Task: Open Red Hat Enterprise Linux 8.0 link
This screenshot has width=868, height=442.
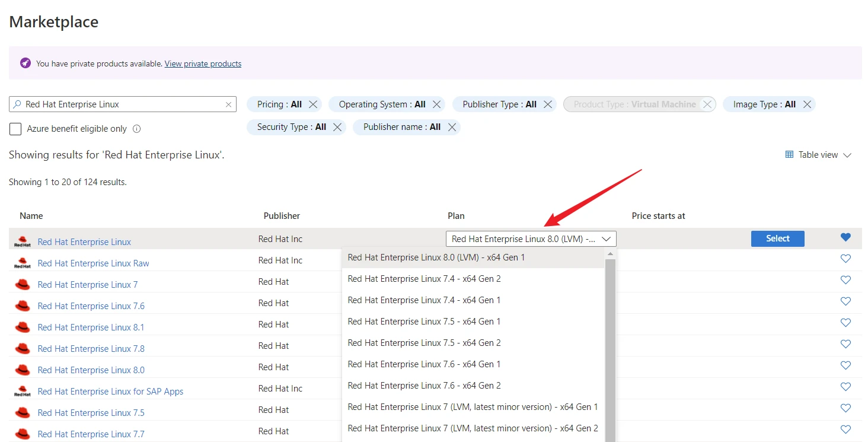Action: (x=91, y=370)
